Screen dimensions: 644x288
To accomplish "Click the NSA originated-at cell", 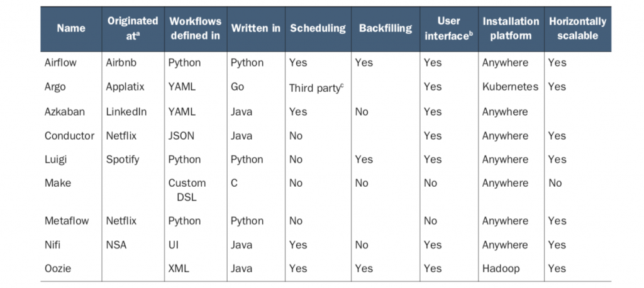I will click(116, 245).
